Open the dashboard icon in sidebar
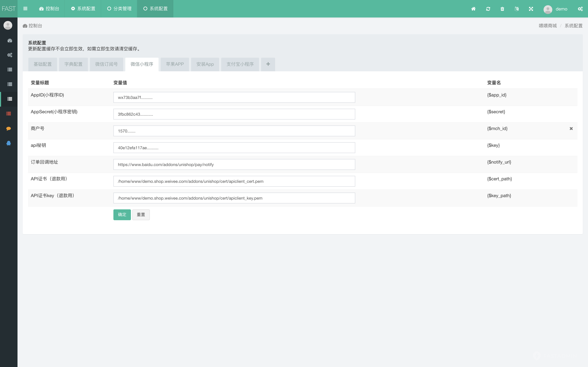This screenshot has height=367, width=588. (x=10, y=41)
